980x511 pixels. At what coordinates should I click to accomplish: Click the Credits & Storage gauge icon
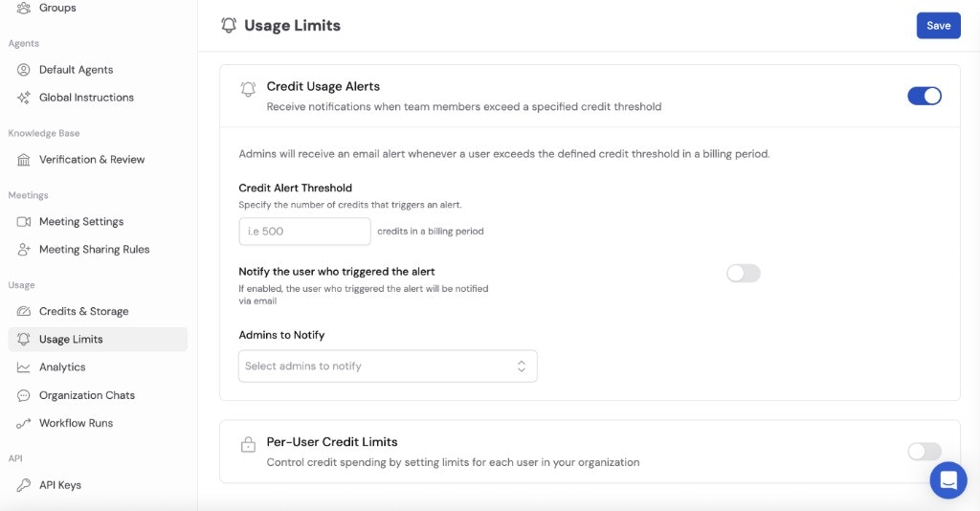tap(23, 311)
